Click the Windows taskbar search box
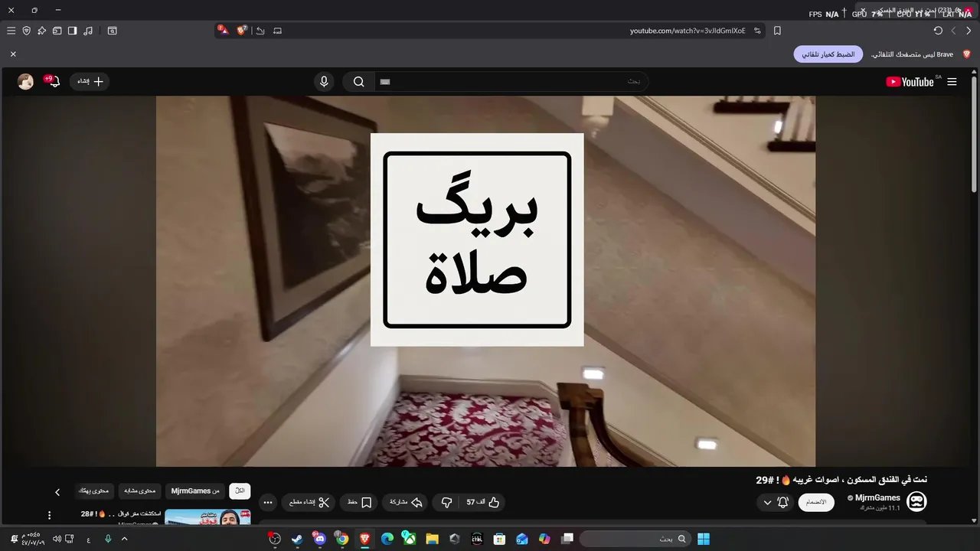Screen dimensions: 980x551 pos(634,539)
